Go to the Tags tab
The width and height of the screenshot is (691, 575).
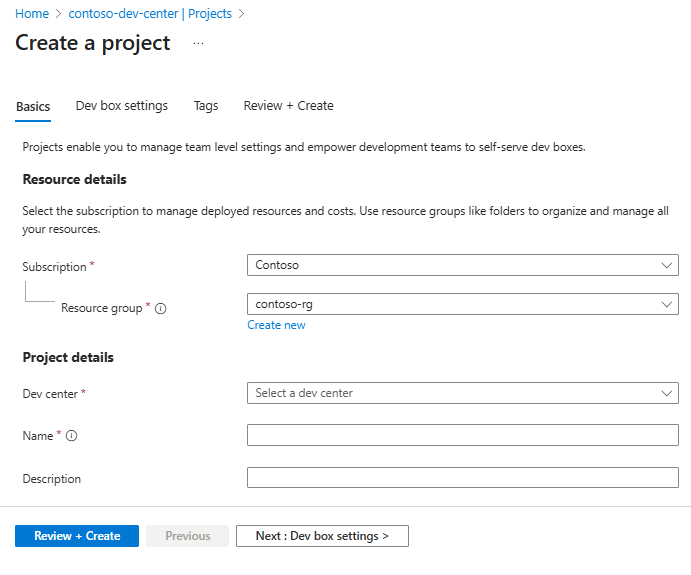(x=206, y=106)
